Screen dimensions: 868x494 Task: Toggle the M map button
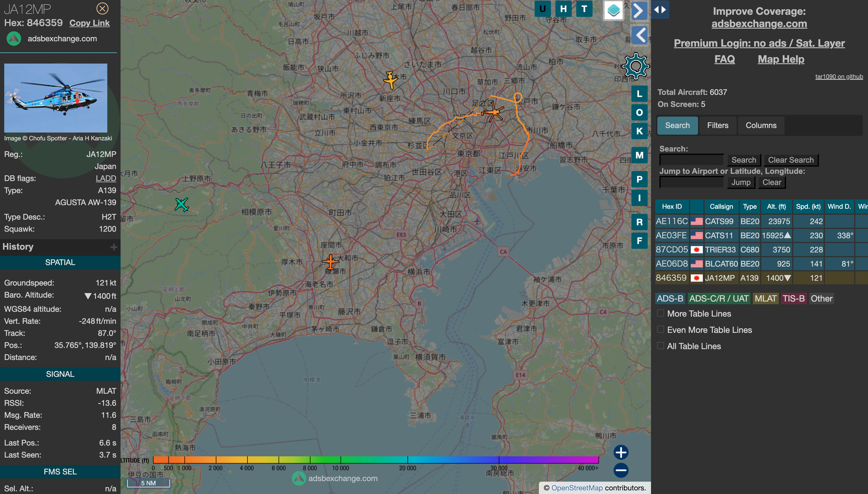(639, 155)
